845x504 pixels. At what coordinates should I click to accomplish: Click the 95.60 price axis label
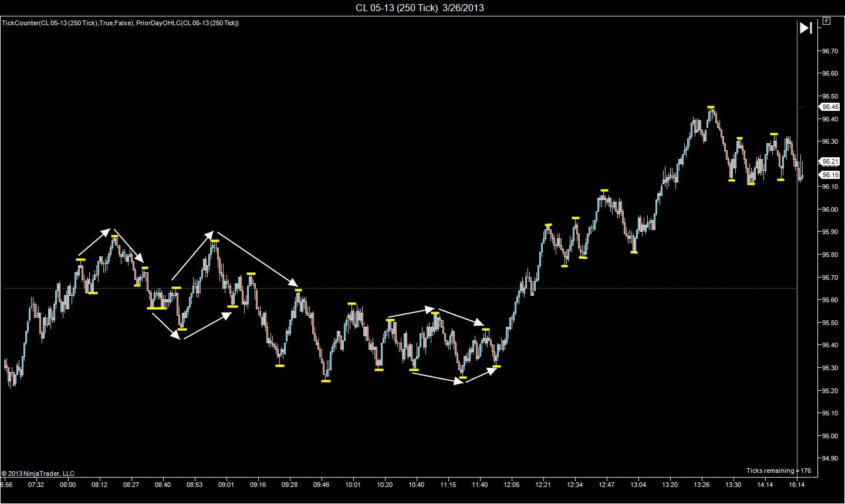point(830,300)
